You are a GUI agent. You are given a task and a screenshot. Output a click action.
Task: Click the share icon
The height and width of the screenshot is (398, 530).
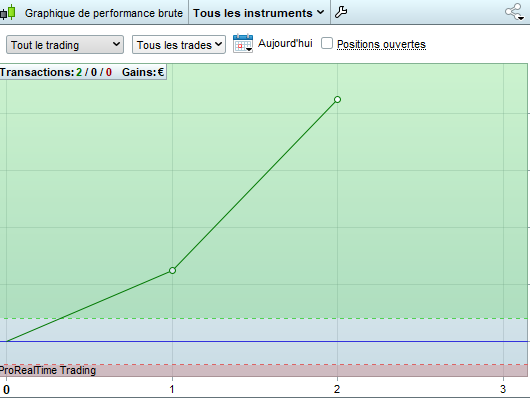514,12
